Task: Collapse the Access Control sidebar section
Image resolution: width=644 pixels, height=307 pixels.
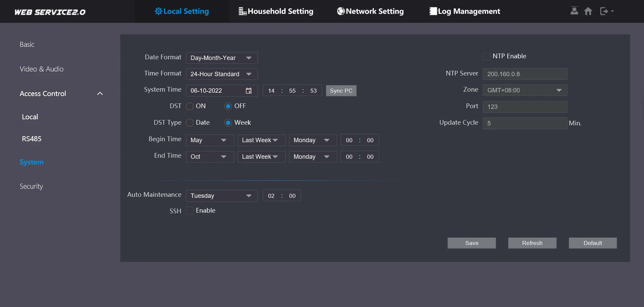Action: point(100,94)
